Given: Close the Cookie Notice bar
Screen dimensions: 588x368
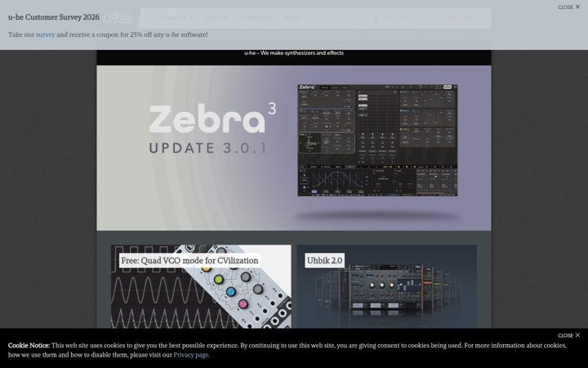Looking at the screenshot, I should point(568,335).
